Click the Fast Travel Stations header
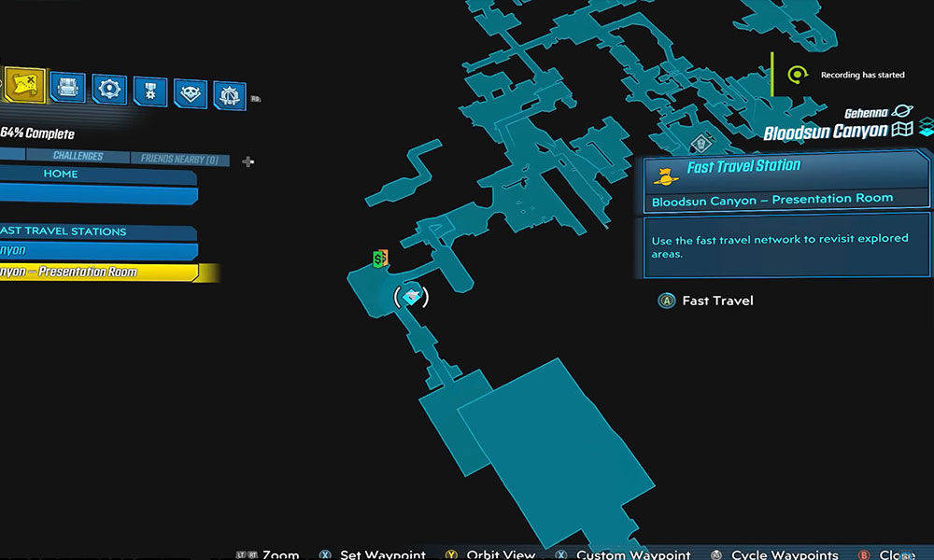The image size is (934, 560). pyautogui.click(x=98, y=231)
